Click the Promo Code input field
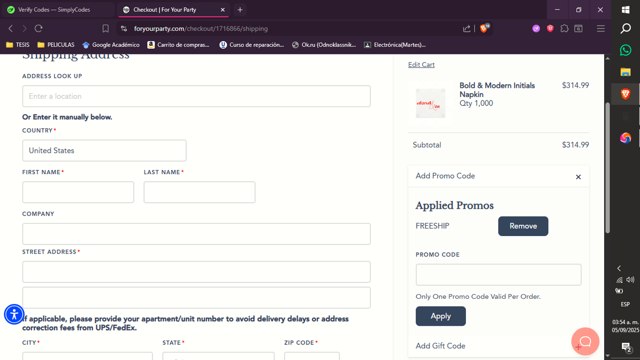The image size is (640, 360). (x=498, y=275)
